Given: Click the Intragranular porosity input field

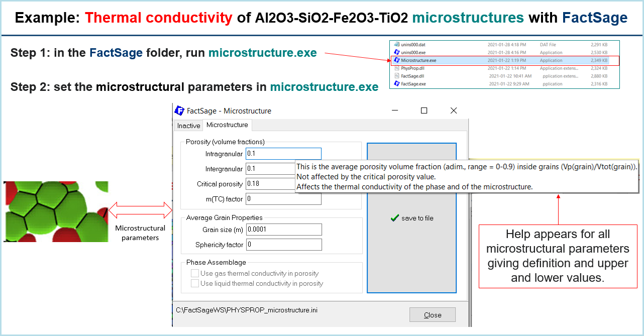Looking at the screenshot, I should [283, 154].
